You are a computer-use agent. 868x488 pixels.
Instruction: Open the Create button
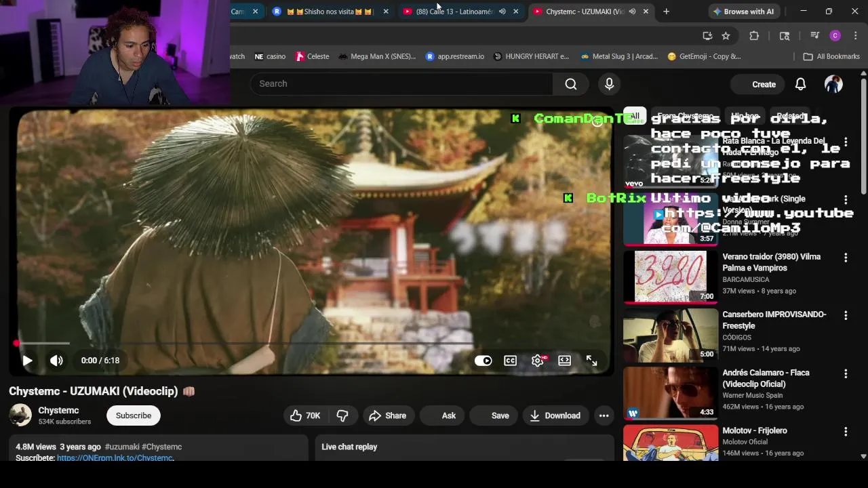tap(757, 84)
